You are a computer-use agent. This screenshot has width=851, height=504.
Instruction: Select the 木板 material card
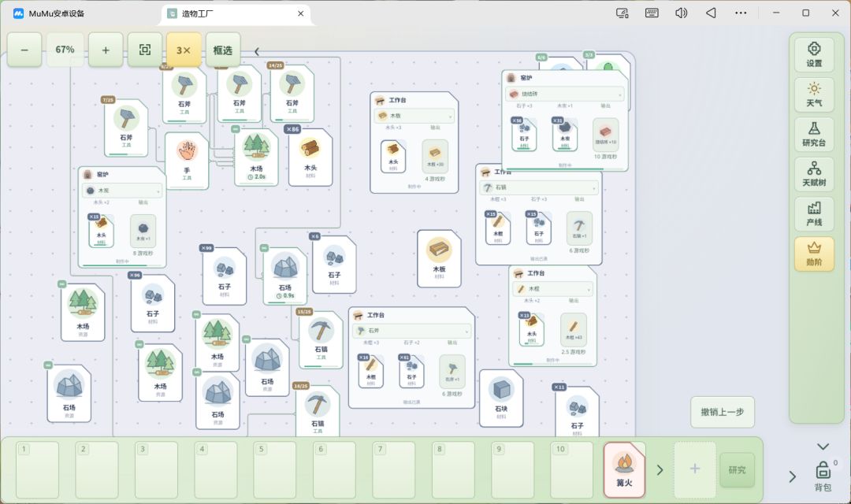coord(439,259)
